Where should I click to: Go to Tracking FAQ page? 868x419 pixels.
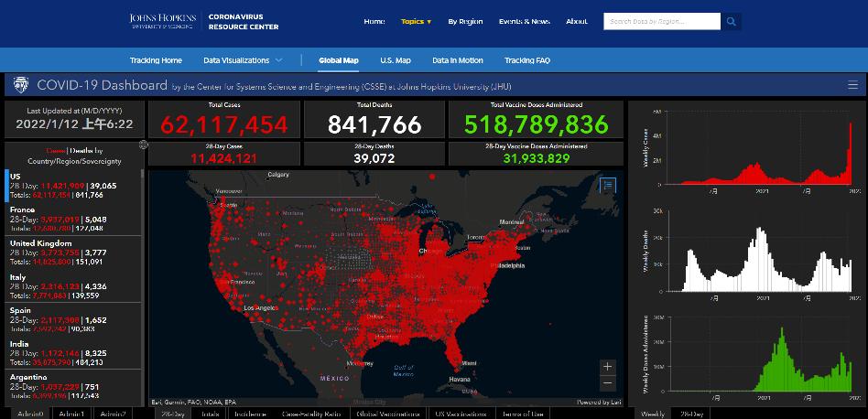coord(526,60)
